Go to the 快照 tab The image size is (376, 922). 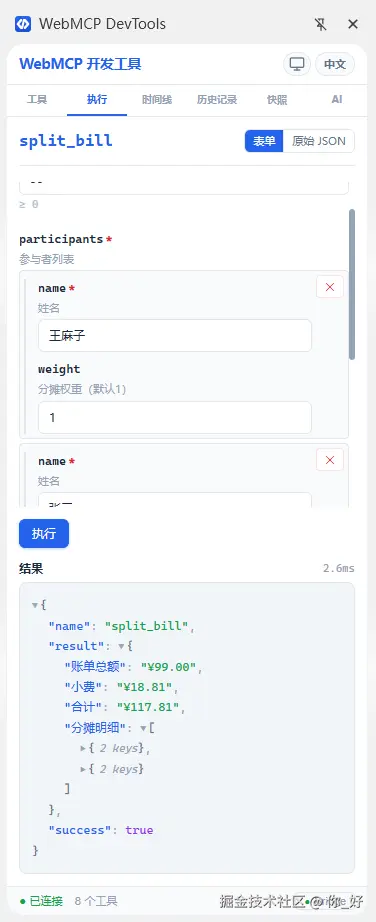point(277,99)
